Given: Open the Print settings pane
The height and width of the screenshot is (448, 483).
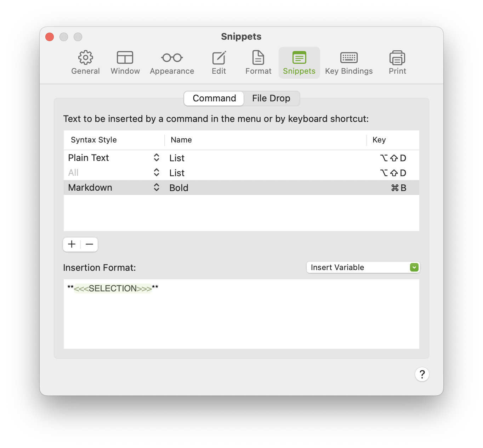Looking at the screenshot, I should click(x=397, y=62).
